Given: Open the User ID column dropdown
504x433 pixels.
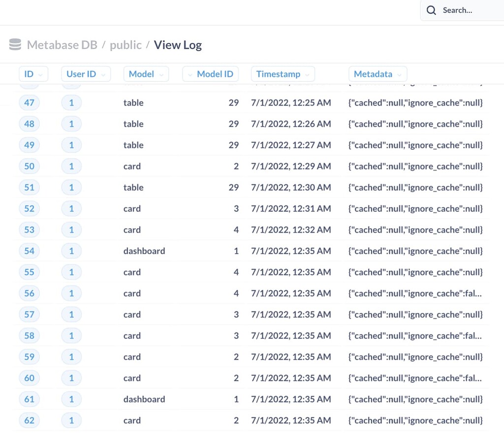Looking at the screenshot, I should pyautogui.click(x=86, y=74).
